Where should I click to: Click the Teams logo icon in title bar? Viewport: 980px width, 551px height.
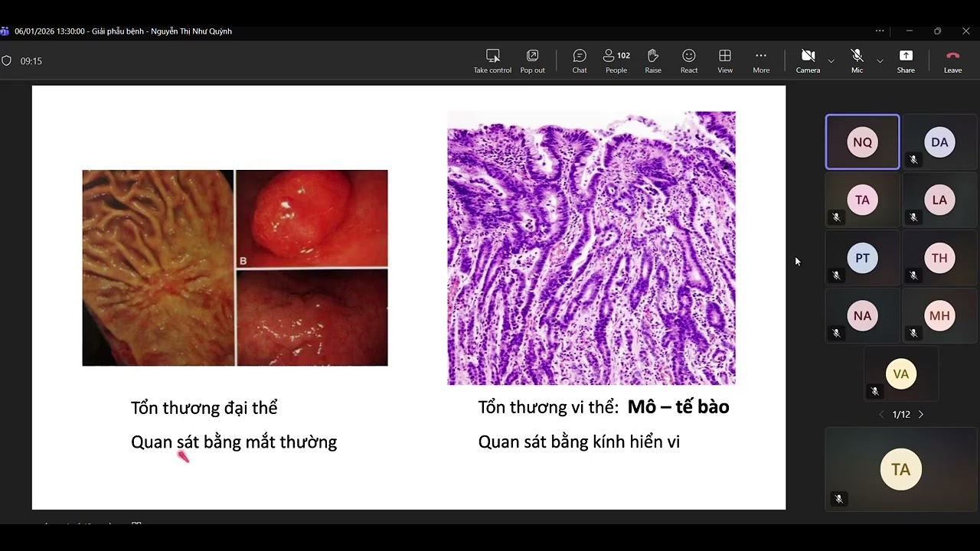point(4,31)
